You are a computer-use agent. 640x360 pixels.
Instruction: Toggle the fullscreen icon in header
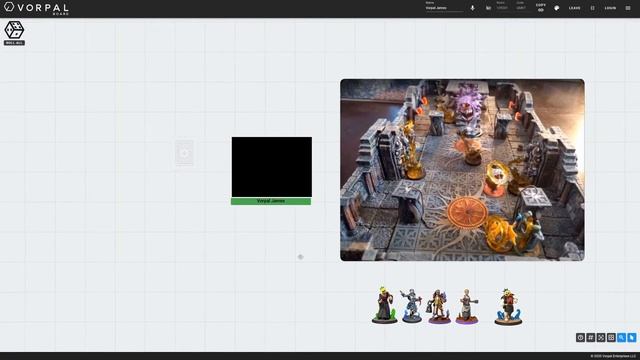(x=592, y=8)
